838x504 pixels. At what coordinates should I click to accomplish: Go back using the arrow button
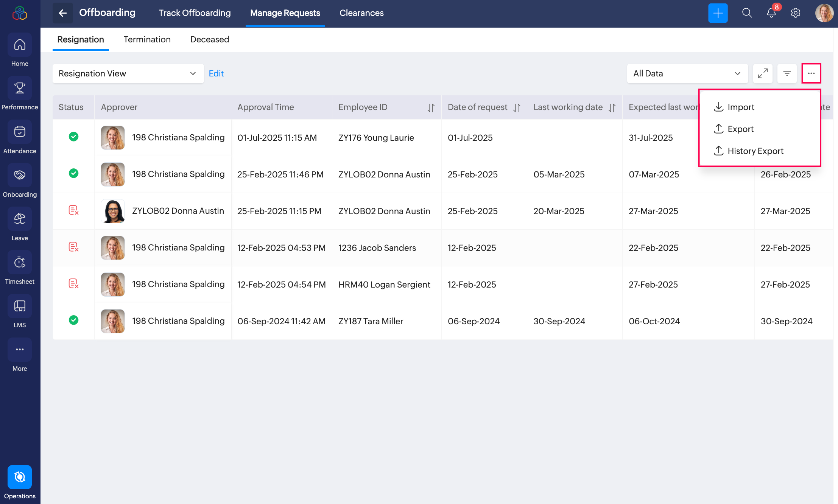click(63, 13)
